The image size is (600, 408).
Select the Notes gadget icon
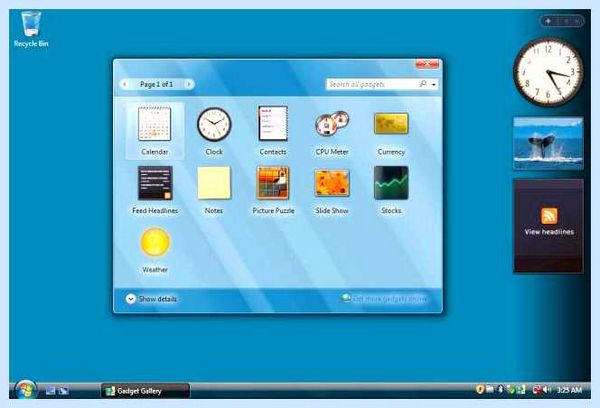214,183
